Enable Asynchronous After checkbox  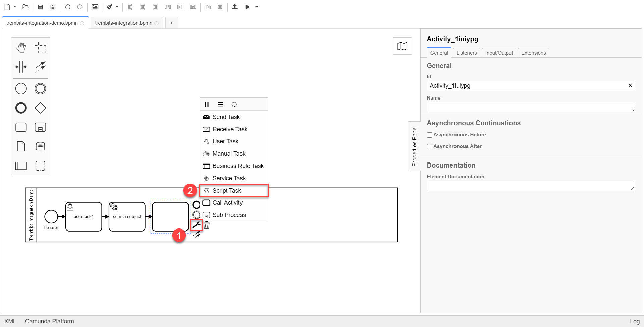coord(430,147)
